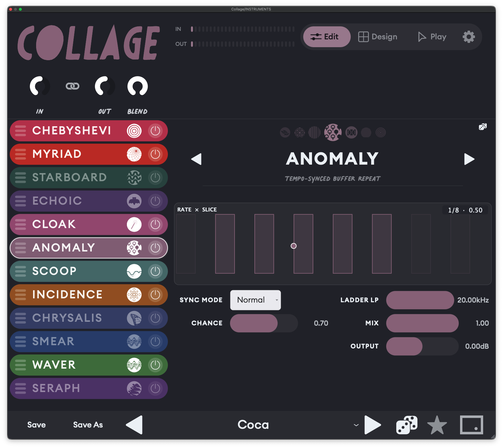Click the Rate x Slice control point

293,246
